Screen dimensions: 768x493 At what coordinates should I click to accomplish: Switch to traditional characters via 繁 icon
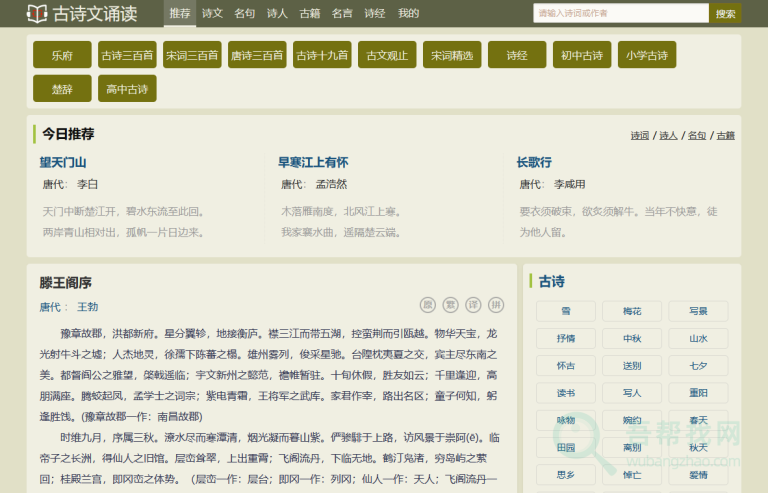click(x=451, y=305)
